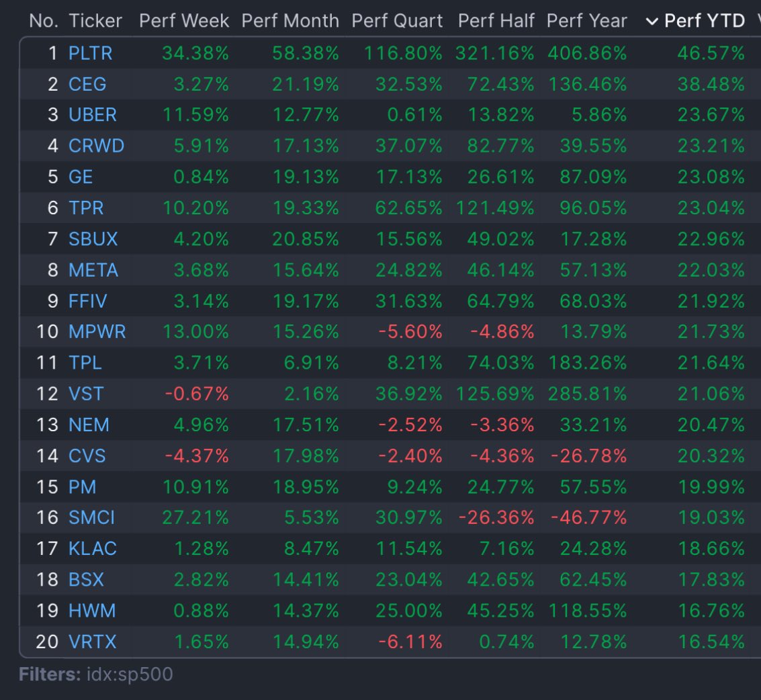Open the SBUX ticker link
The height and width of the screenshot is (700, 761).
point(93,239)
